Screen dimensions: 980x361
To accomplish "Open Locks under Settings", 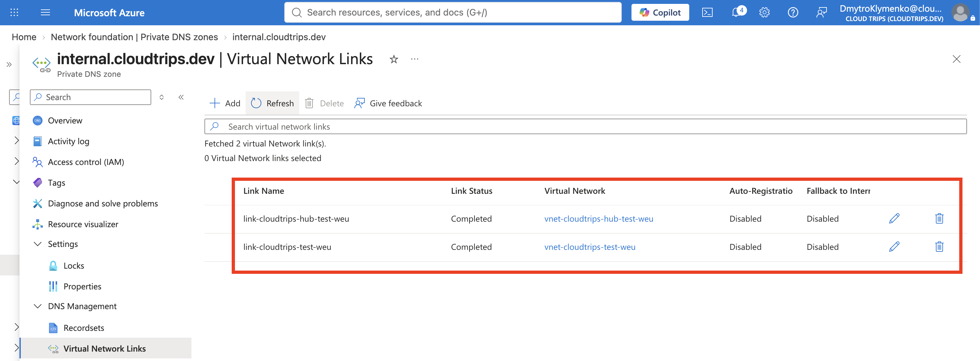I will 73,266.
